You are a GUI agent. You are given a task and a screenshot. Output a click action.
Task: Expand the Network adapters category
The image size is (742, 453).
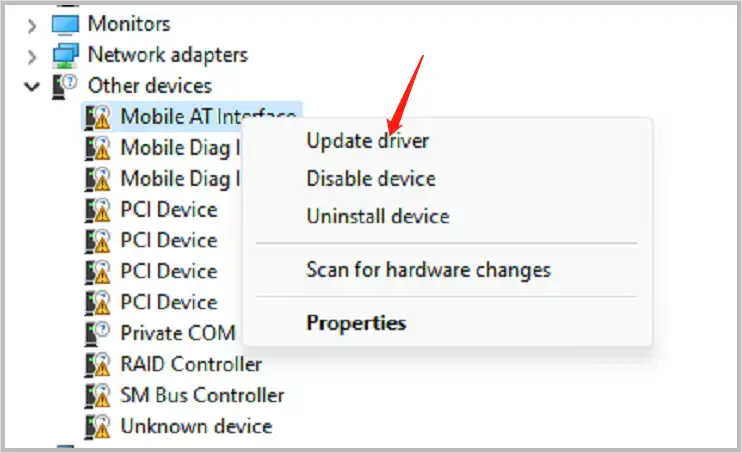pos(32,54)
